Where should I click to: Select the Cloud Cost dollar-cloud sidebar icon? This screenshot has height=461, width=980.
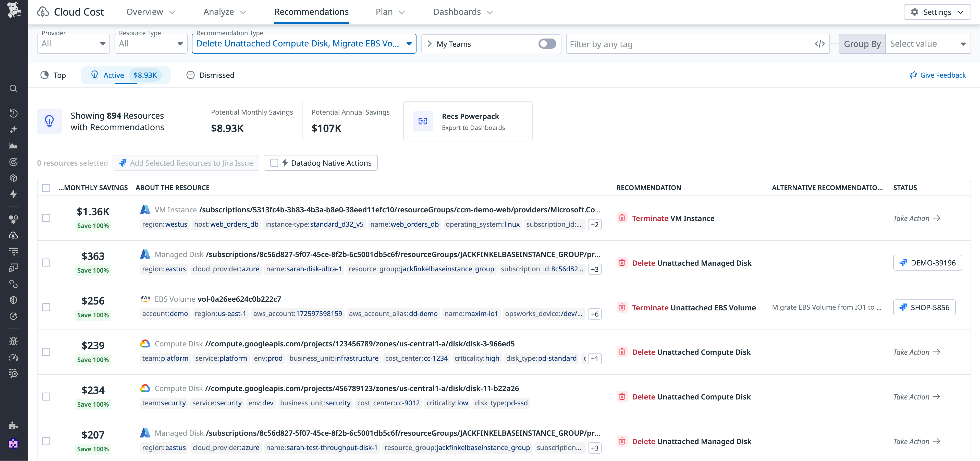tap(14, 235)
